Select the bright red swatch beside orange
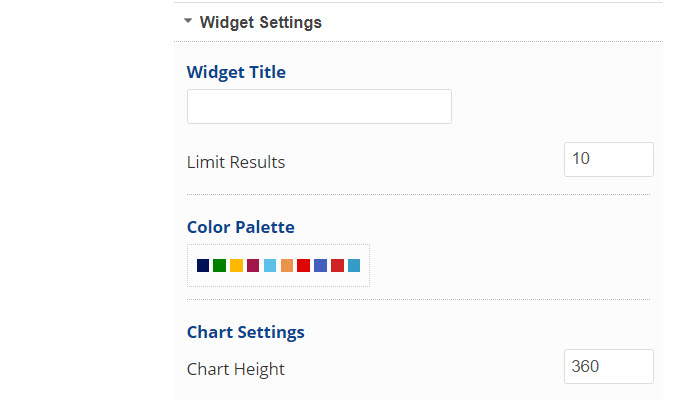The height and width of the screenshot is (400, 688). pyautogui.click(x=303, y=266)
